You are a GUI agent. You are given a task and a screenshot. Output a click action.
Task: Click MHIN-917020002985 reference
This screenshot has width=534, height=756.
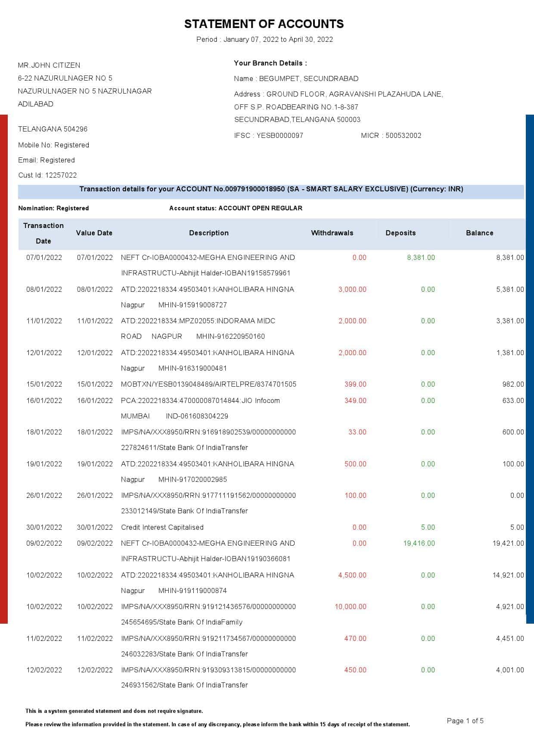click(x=192, y=479)
